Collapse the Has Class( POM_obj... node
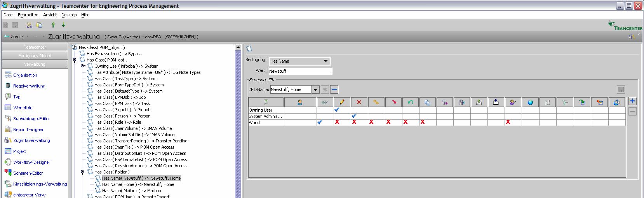Screen dimensions: 644x198 pos(75,60)
